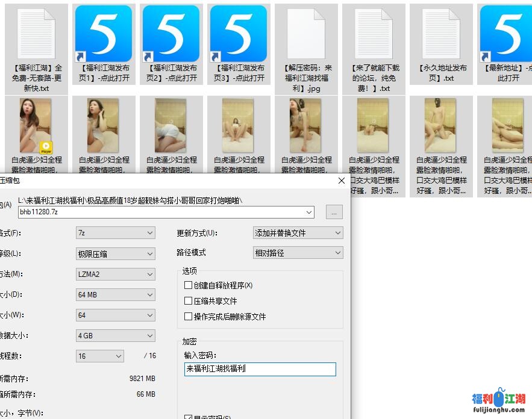Enable the 创建自释放程序 checkbox
The height and width of the screenshot is (419, 532).
189,284
